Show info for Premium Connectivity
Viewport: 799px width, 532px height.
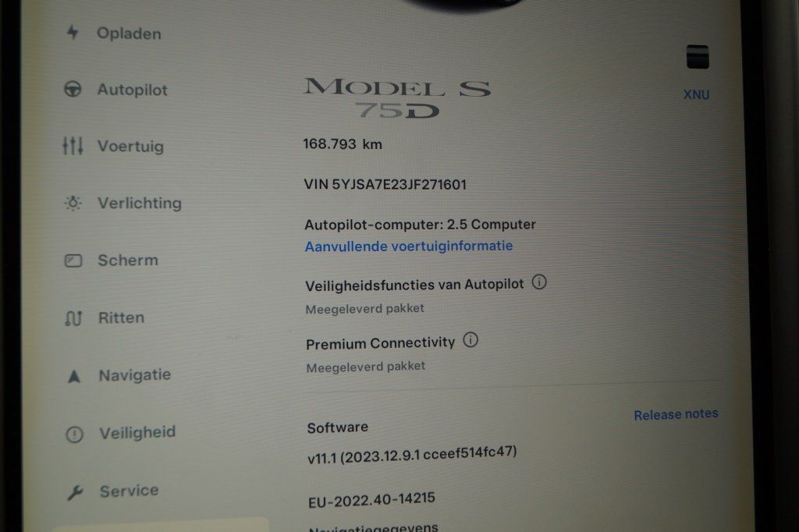click(471, 340)
